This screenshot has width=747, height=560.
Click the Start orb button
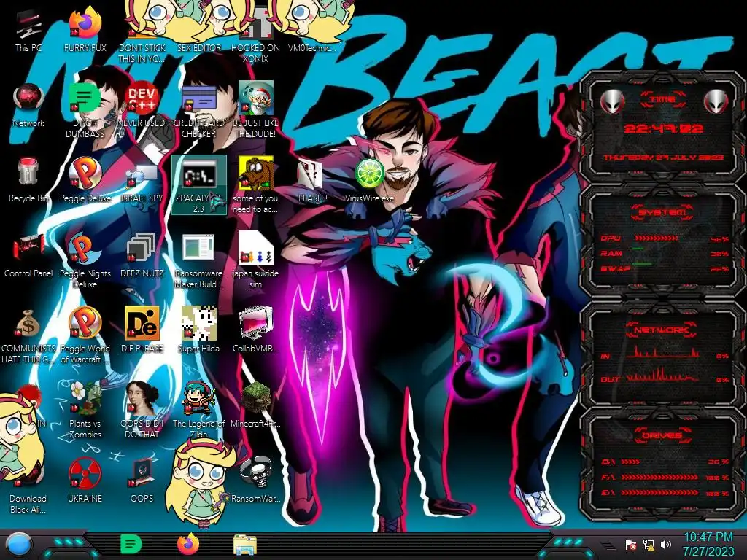pos(20,544)
